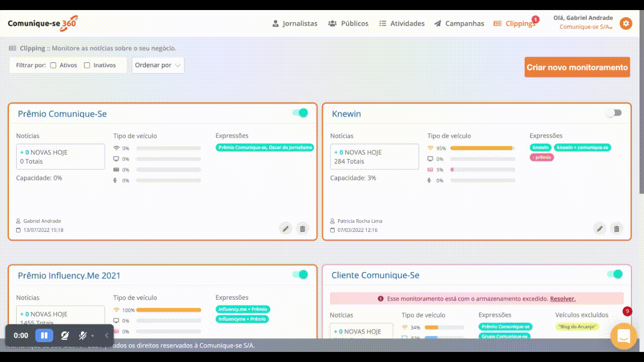Click 'Olá, Gabriel Andrade' greeting
Image resolution: width=644 pixels, height=362 pixels.
pos(583,18)
